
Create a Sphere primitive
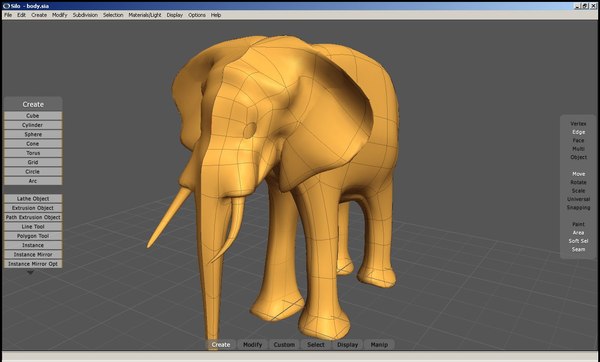(33, 134)
